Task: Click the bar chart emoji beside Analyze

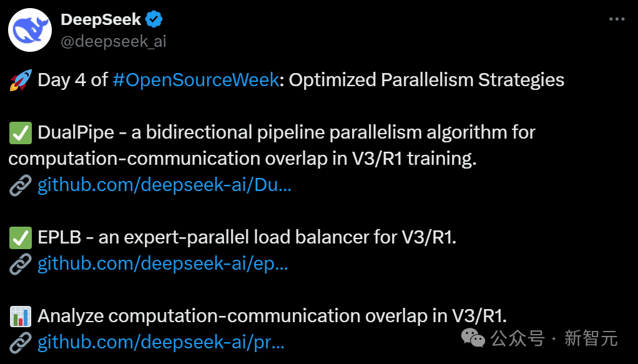Action: pyautogui.click(x=21, y=317)
